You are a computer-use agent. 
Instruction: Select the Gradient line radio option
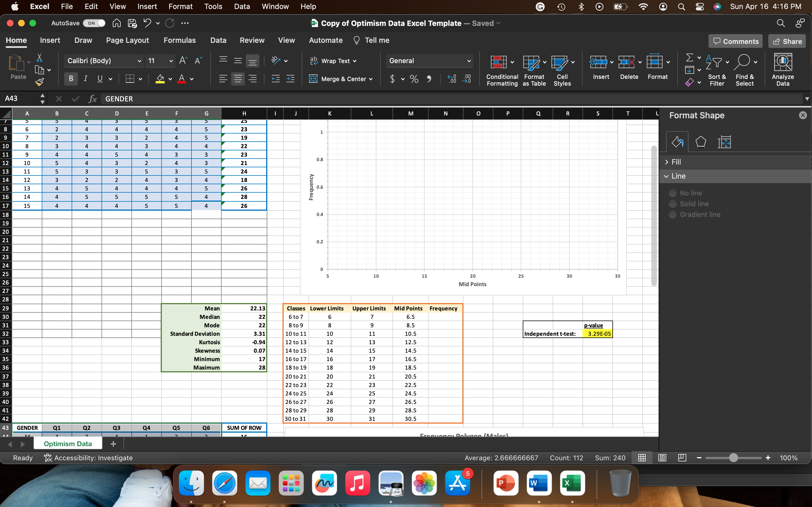point(673,215)
